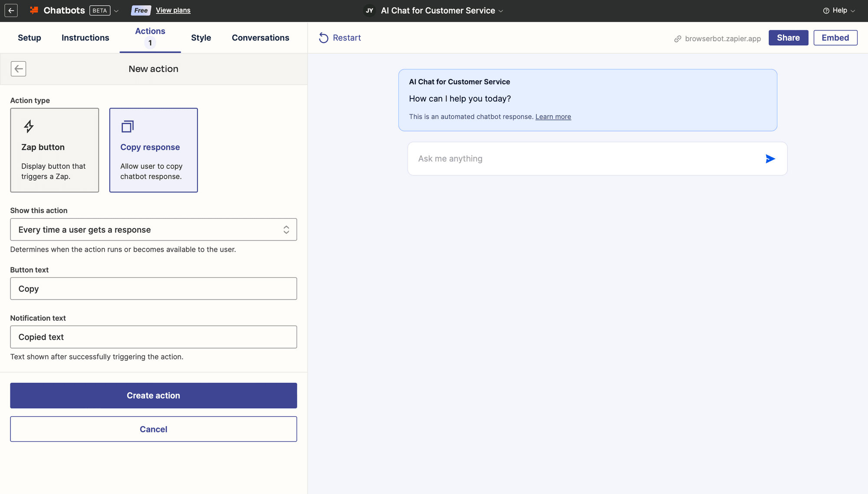Click the Create action button
The height and width of the screenshot is (494, 868).
[x=153, y=395]
